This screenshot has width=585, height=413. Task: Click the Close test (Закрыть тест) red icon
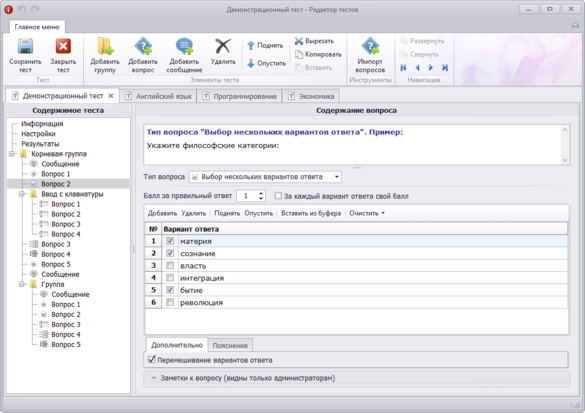pos(63,47)
